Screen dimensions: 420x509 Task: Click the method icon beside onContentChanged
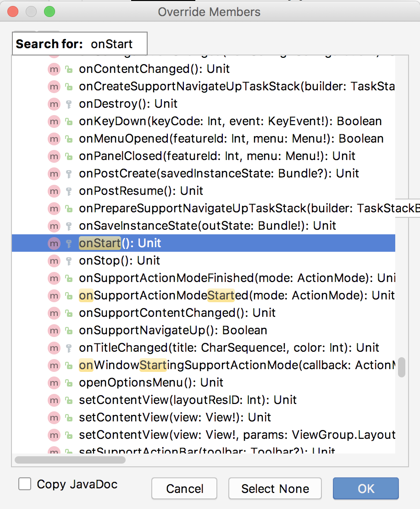pyautogui.click(x=54, y=69)
